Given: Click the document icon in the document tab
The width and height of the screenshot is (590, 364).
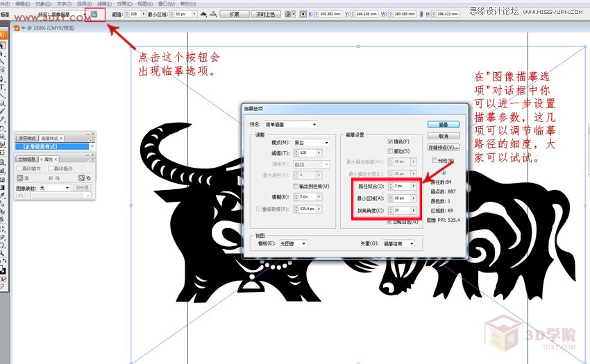Looking at the screenshot, I should pyautogui.click(x=17, y=28).
